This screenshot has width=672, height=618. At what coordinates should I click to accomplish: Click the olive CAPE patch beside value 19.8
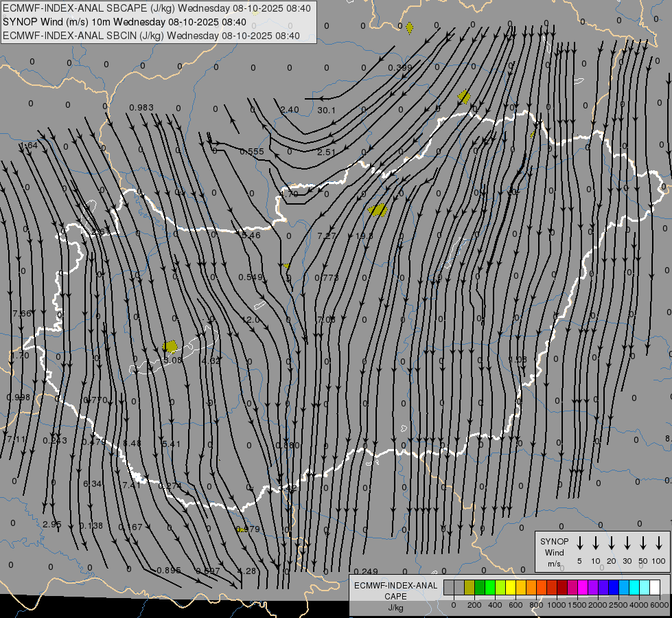pos(378,210)
